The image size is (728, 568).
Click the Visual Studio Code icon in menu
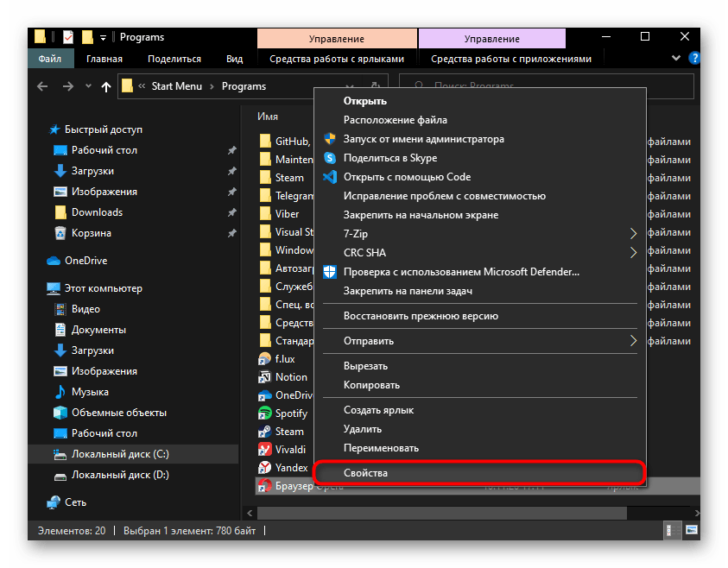coord(330,177)
